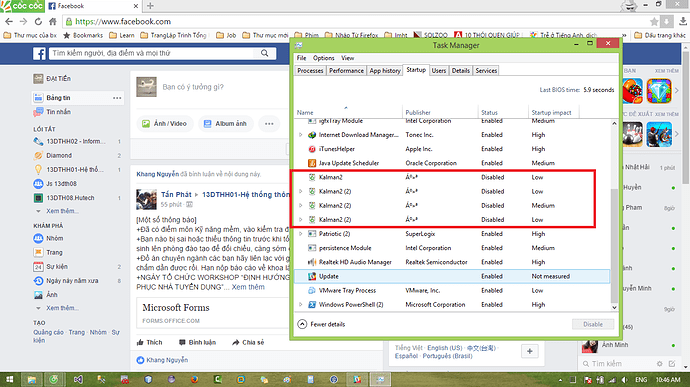Open the Options menu in Task Manager
Image resolution: width=690 pixels, height=387 pixels.
[x=323, y=58]
